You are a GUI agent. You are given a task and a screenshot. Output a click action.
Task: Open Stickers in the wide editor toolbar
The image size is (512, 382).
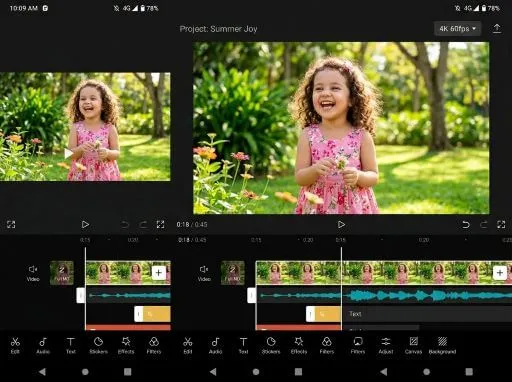point(271,345)
